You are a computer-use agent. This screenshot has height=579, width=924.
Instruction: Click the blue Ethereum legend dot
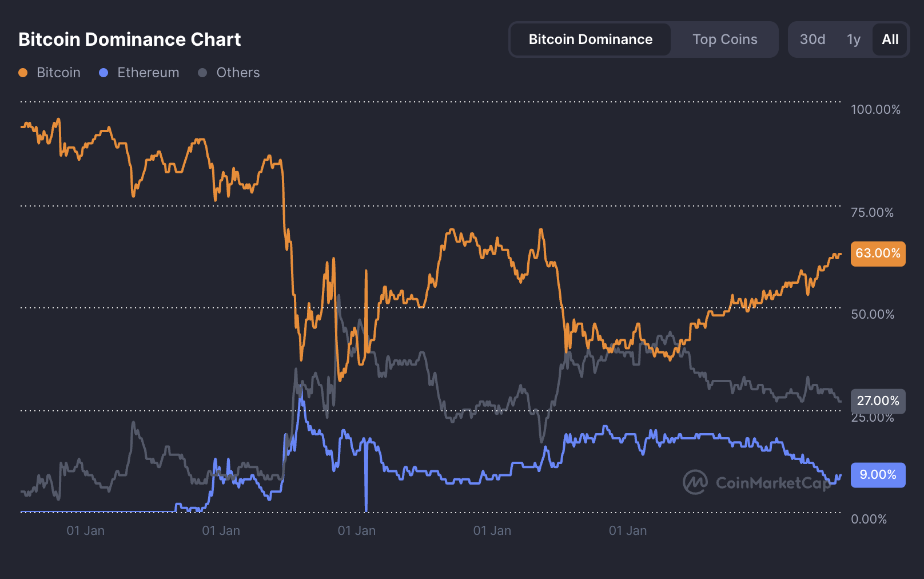[103, 73]
